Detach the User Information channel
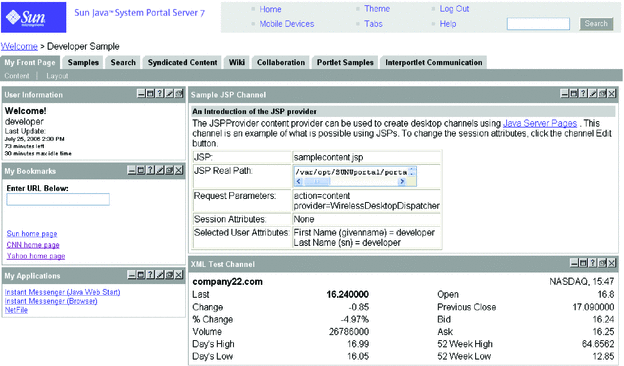Image resolution: width=624 pixels, height=366 pixels. [x=179, y=94]
